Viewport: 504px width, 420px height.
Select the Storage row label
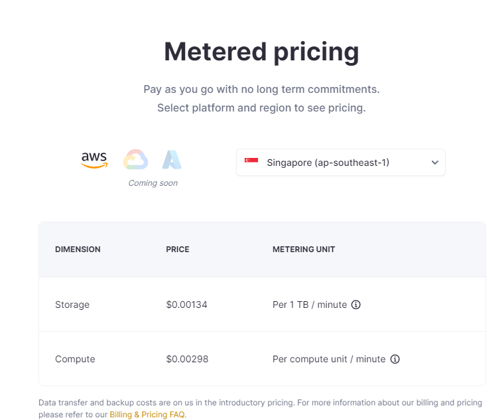click(72, 305)
